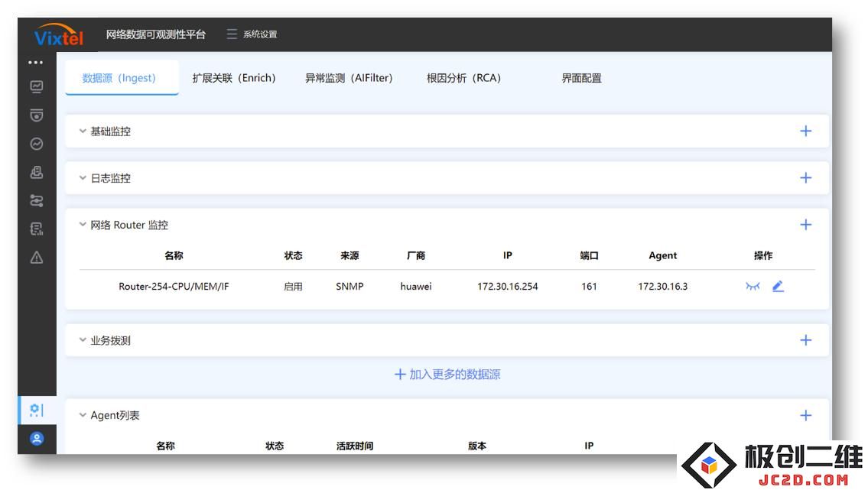Click the 网络数据可观测性平台 title
This screenshot has width=868, height=490.
click(x=155, y=34)
